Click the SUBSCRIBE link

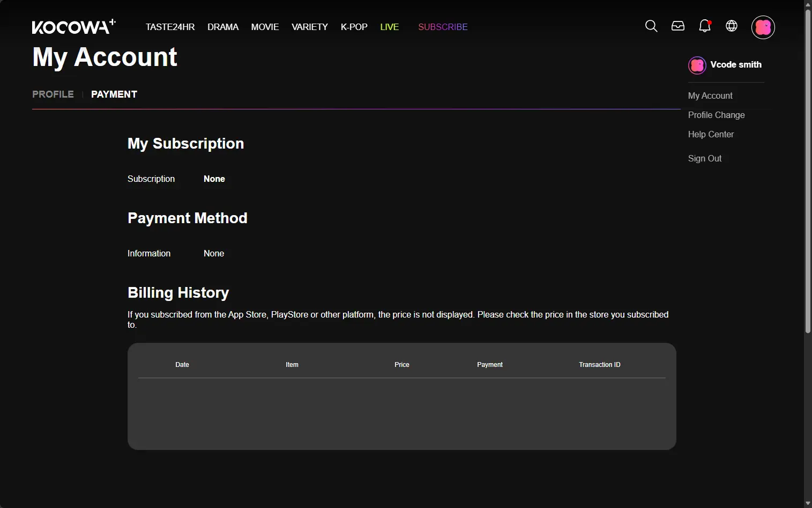(443, 27)
